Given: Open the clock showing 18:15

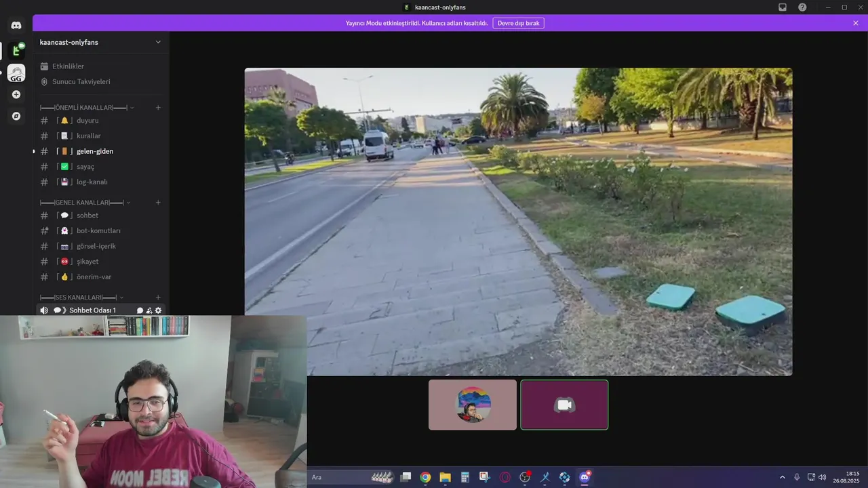Looking at the screenshot, I should pos(847,477).
